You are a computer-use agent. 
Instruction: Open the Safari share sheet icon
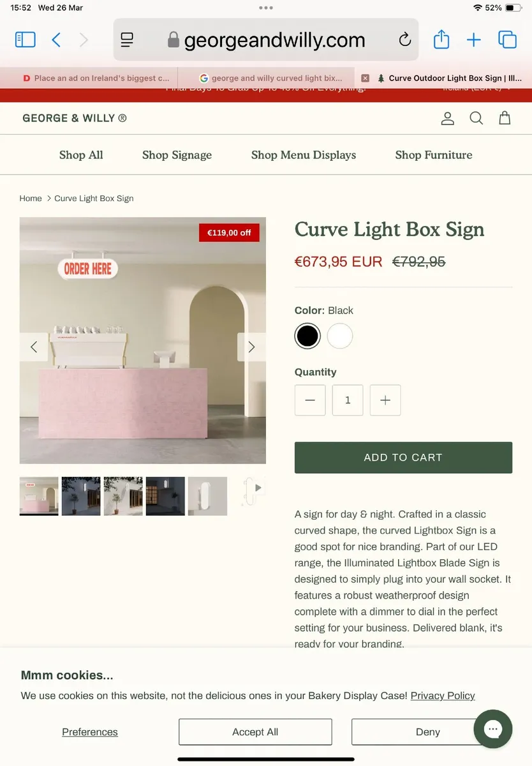click(441, 39)
